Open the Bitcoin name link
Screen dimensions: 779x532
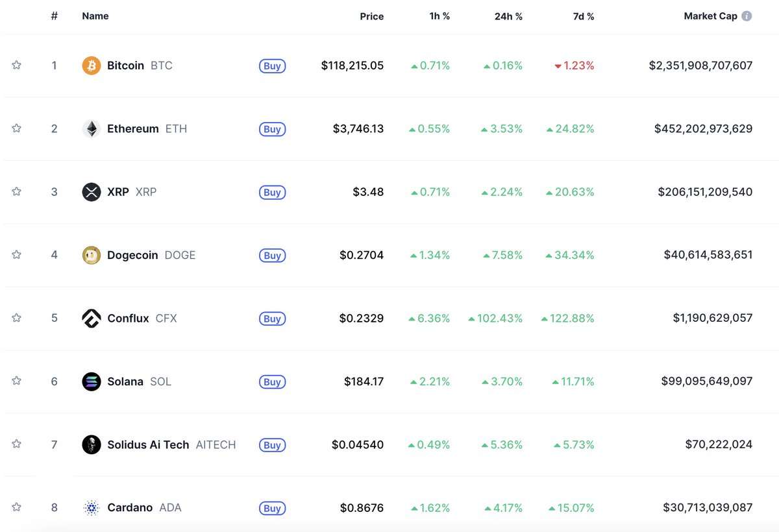[125, 66]
